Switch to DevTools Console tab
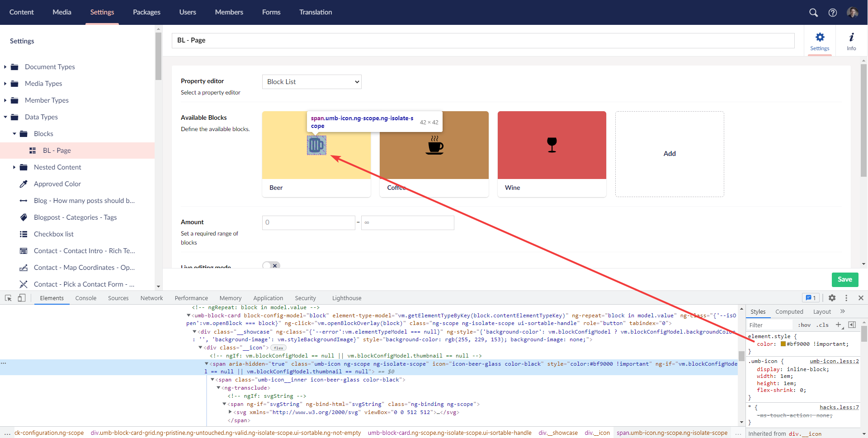868x438 pixels. click(86, 298)
